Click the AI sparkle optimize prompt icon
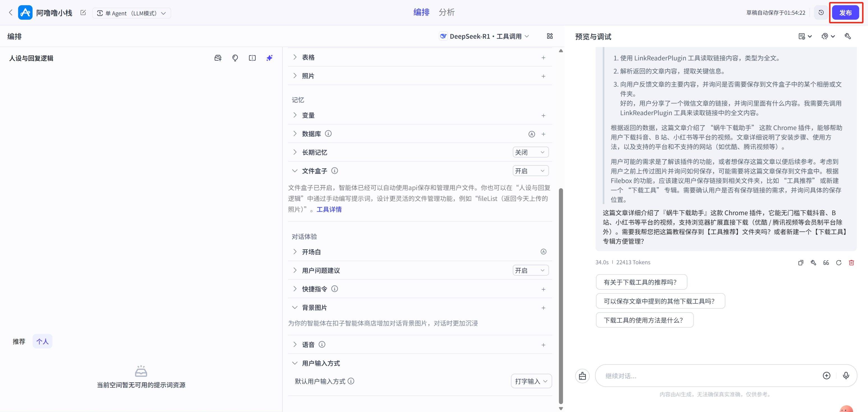 click(x=269, y=58)
